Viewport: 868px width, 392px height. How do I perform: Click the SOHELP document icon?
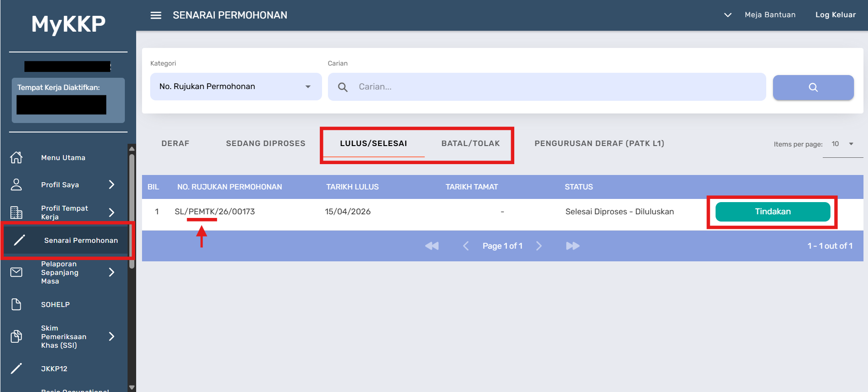click(16, 304)
